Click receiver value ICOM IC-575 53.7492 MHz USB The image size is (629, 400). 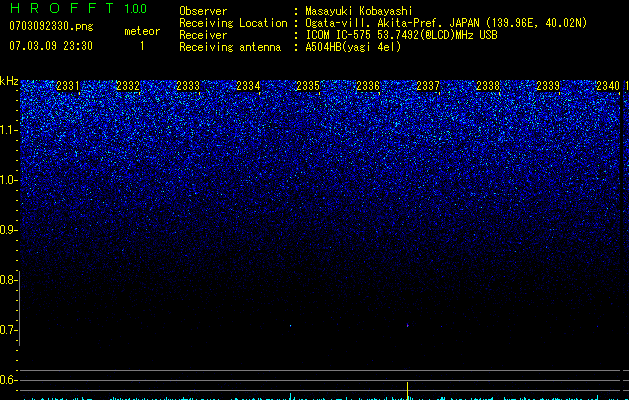tap(401, 35)
